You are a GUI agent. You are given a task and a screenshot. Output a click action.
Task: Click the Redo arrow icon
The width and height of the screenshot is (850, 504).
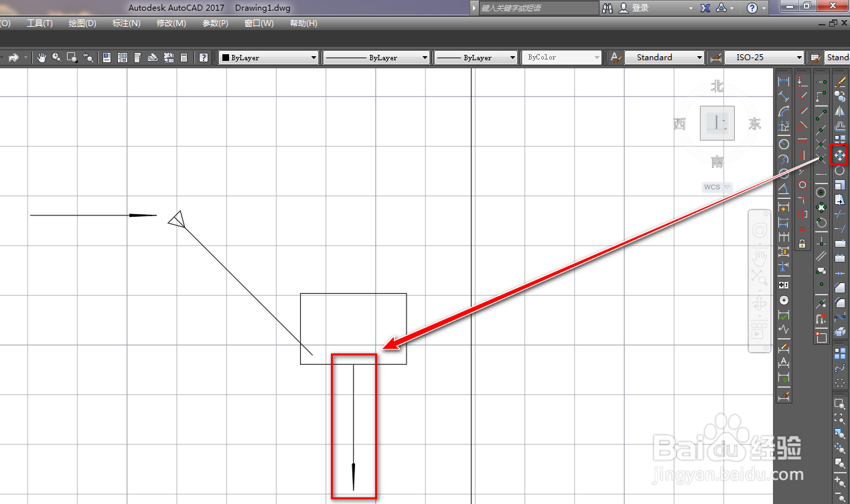pos(13,58)
